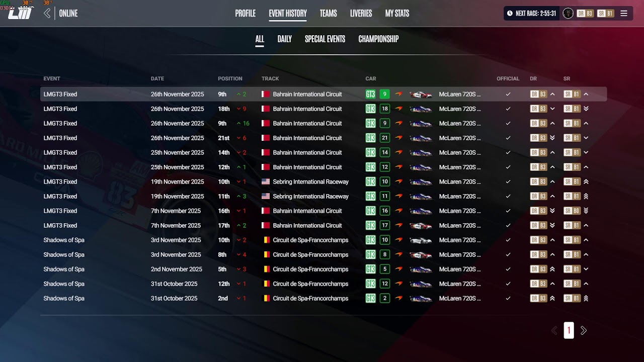This screenshot has width=644, height=362.
Task: Click the EVENT column header
Action: tap(52, 78)
